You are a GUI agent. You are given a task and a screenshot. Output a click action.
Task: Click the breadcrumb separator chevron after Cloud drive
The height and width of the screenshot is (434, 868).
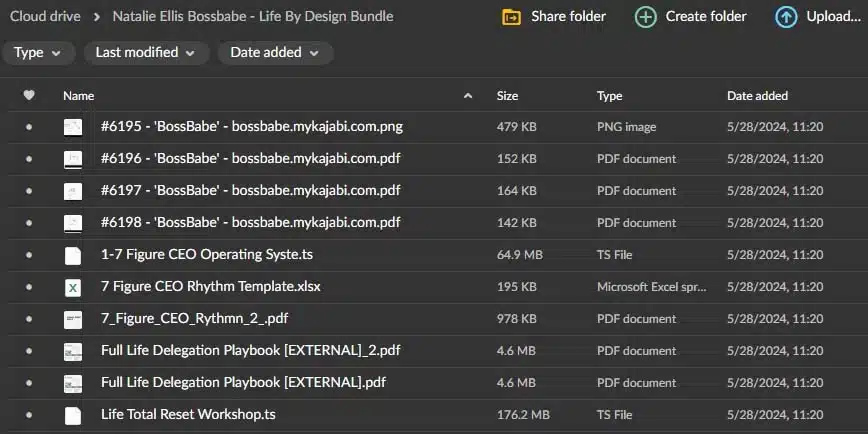[97, 17]
